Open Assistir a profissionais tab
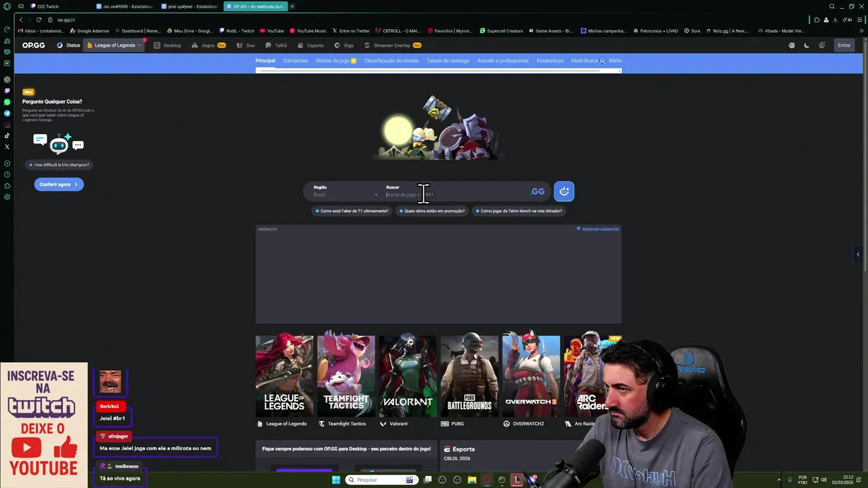Image resolution: width=868 pixels, height=488 pixels. pyautogui.click(x=502, y=60)
